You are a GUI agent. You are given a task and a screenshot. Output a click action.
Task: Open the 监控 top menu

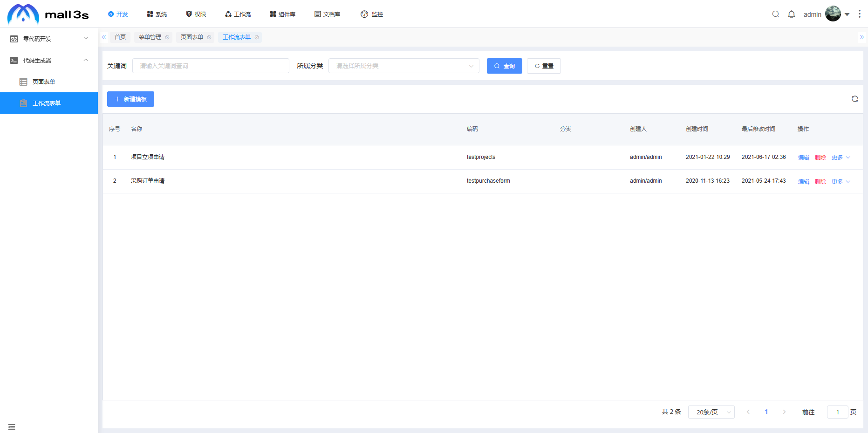[372, 14]
